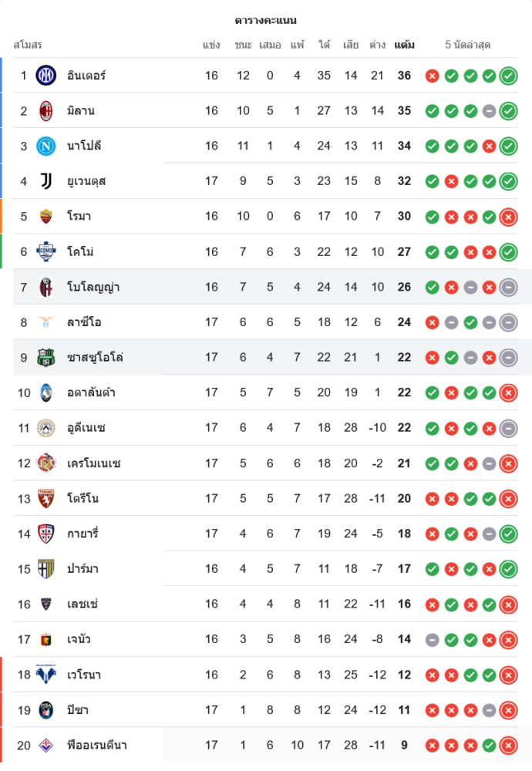532x771 pixels.
Task: Click the ตารางคะแนน table title
Action: tap(265, 20)
